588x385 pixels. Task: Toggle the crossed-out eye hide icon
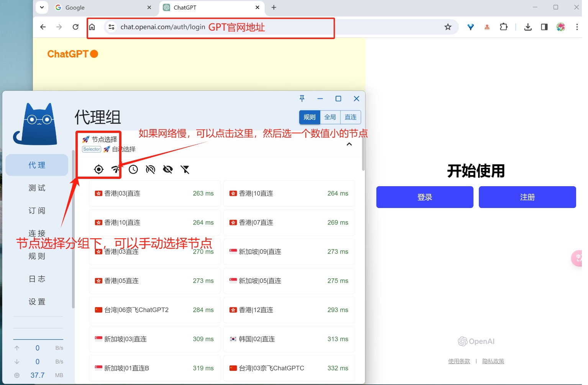coord(168,169)
